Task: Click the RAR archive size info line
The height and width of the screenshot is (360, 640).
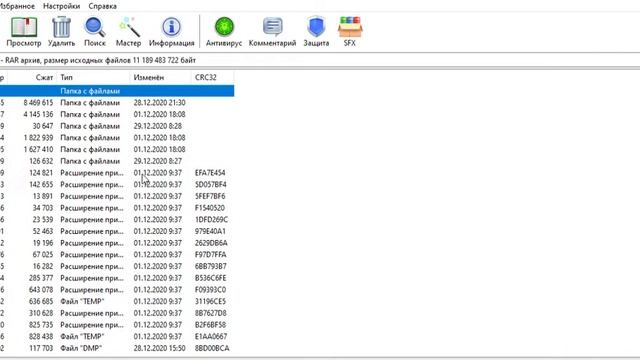Action: point(98,60)
